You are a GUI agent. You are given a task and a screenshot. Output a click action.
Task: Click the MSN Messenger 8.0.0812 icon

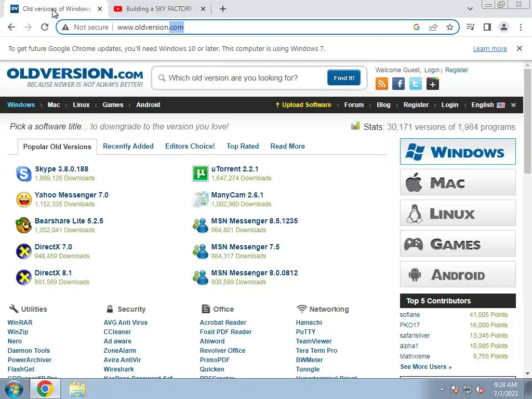(200, 277)
